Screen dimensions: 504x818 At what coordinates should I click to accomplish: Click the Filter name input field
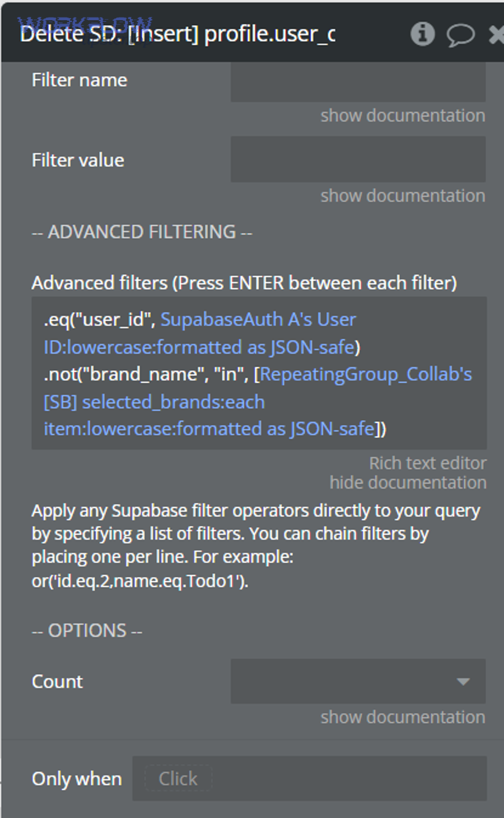point(357,82)
